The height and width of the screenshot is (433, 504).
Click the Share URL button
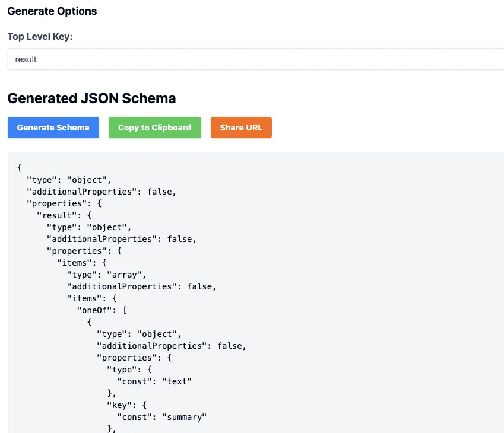click(x=241, y=127)
